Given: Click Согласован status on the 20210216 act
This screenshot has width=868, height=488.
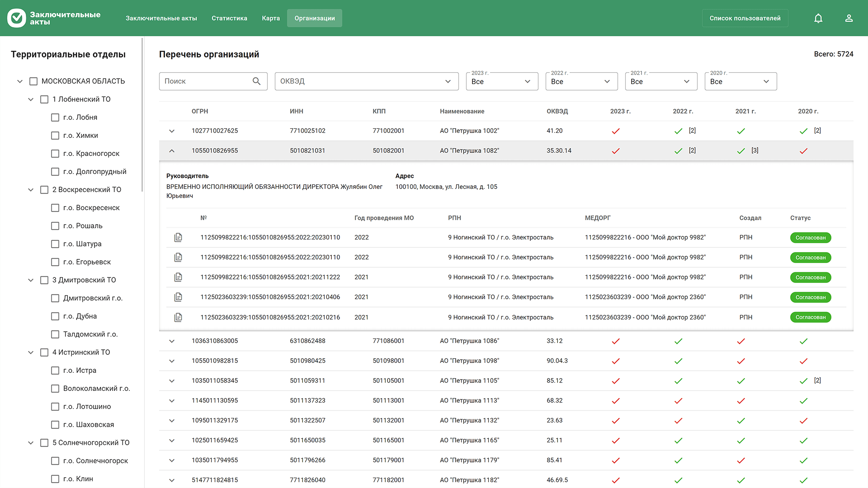Looking at the screenshot, I should pos(811,317).
